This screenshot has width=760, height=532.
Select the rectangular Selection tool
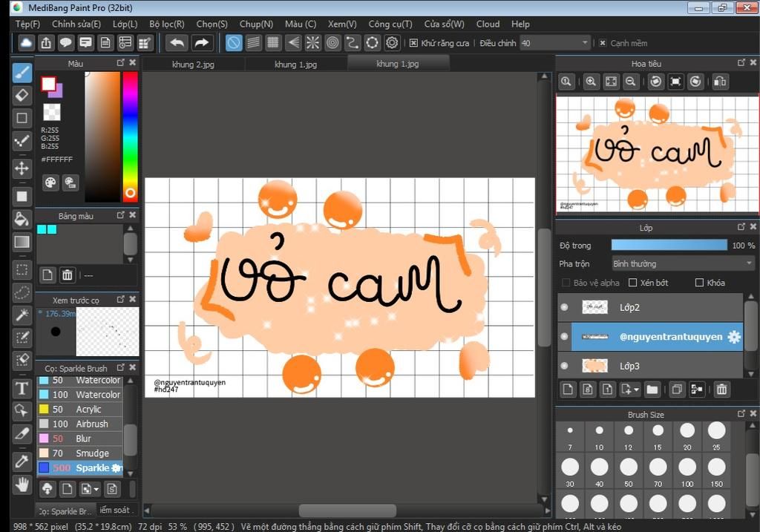(x=22, y=269)
